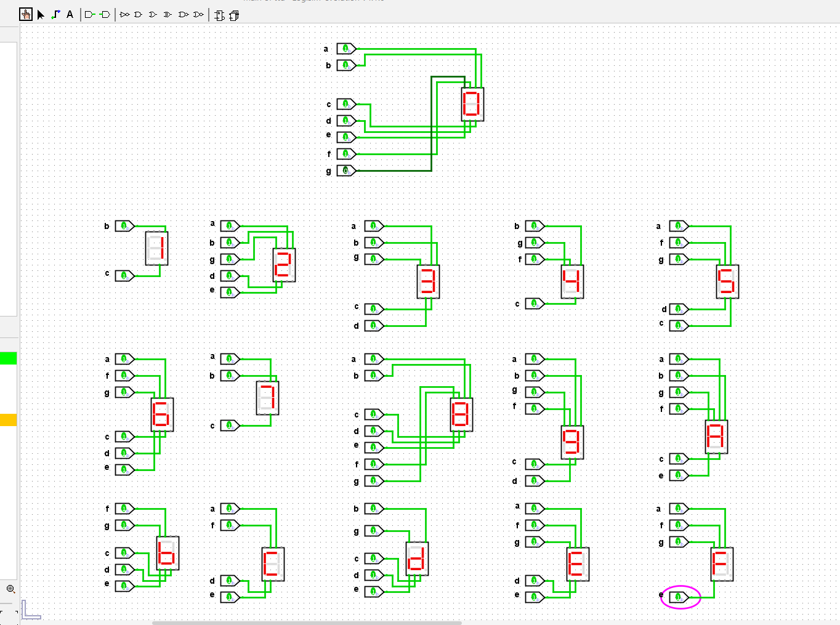Click the seven-segment display showing 5
Viewport: 840px width, 625px height.
point(727,281)
